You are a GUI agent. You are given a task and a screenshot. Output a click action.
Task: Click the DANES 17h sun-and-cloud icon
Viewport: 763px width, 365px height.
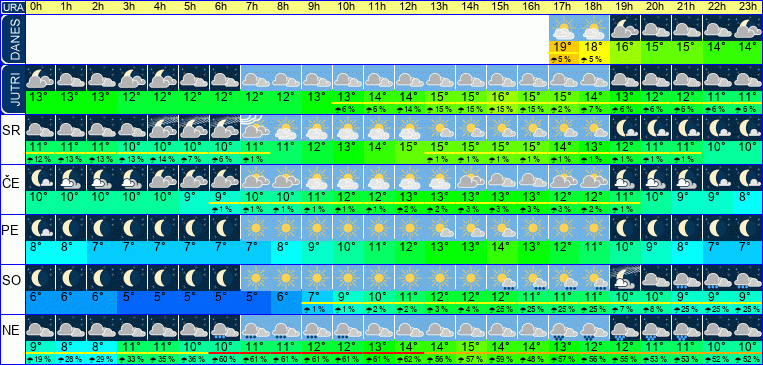[564, 28]
